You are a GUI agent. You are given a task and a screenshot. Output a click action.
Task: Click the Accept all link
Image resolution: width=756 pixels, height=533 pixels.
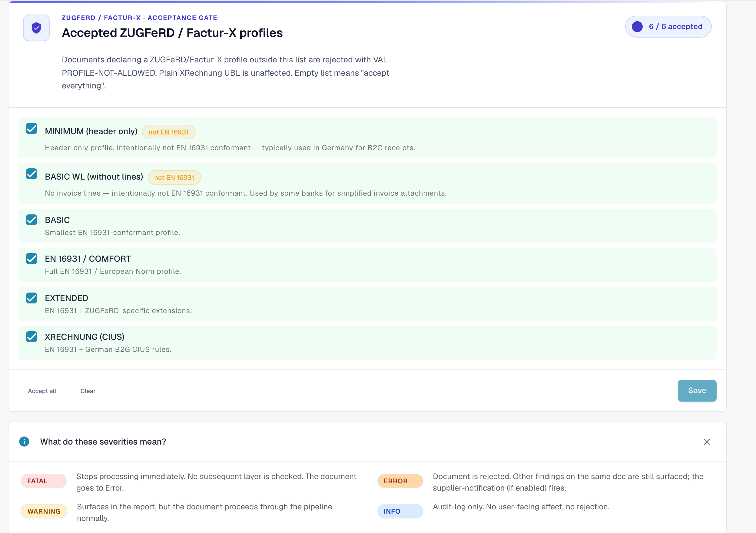(42, 391)
